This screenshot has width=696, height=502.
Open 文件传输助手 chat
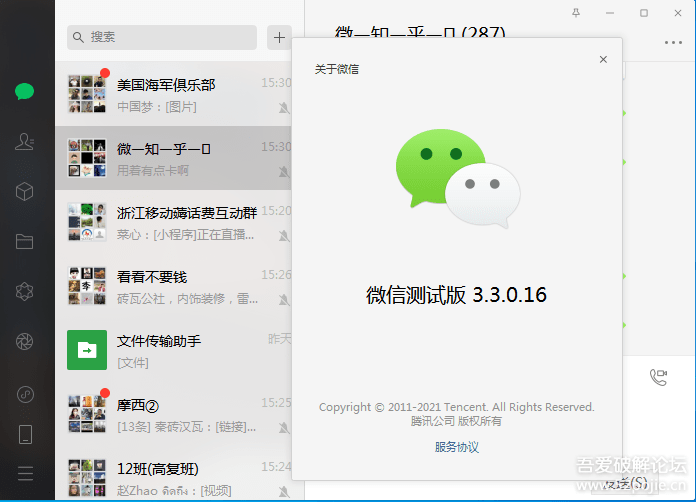(173, 350)
